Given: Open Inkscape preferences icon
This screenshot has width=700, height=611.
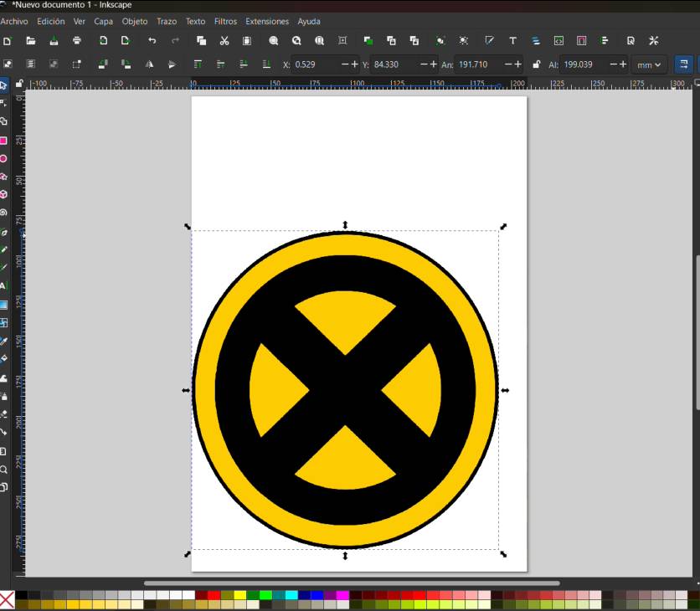Looking at the screenshot, I should click(654, 41).
